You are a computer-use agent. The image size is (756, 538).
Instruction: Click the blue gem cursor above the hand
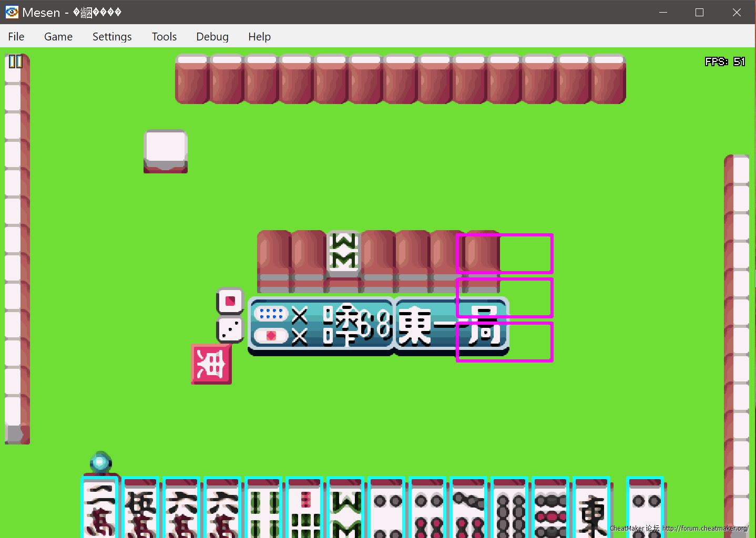[x=100, y=463]
